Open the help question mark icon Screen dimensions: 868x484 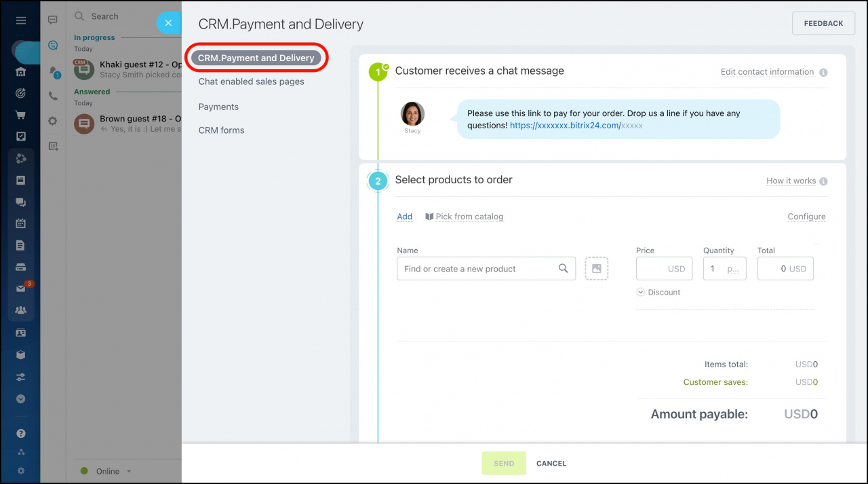point(21,433)
